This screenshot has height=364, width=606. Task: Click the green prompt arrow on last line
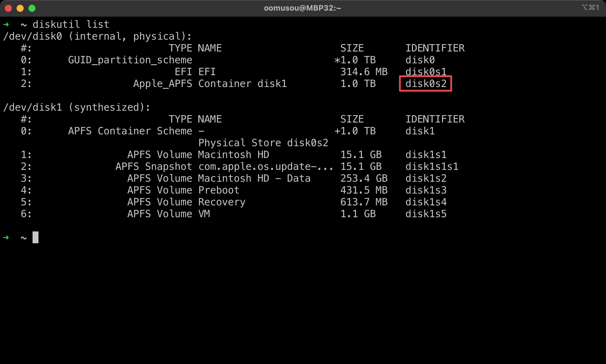point(6,237)
